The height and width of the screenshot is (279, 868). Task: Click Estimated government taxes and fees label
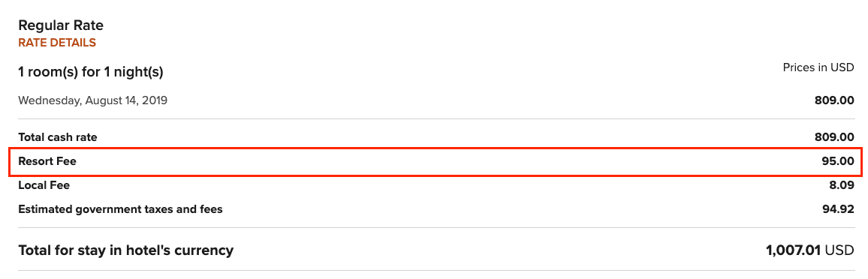coord(121,210)
